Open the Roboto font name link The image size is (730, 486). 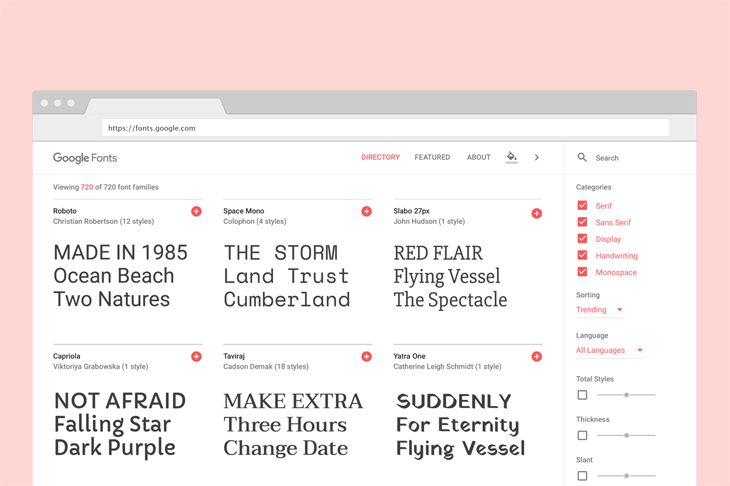[x=65, y=211]
